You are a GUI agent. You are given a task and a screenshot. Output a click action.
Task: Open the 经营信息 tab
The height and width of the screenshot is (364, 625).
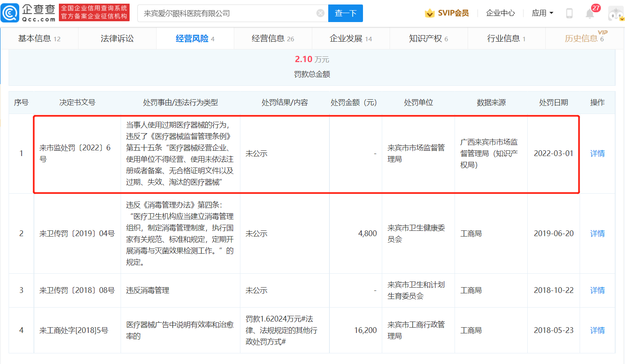(273, 38)
